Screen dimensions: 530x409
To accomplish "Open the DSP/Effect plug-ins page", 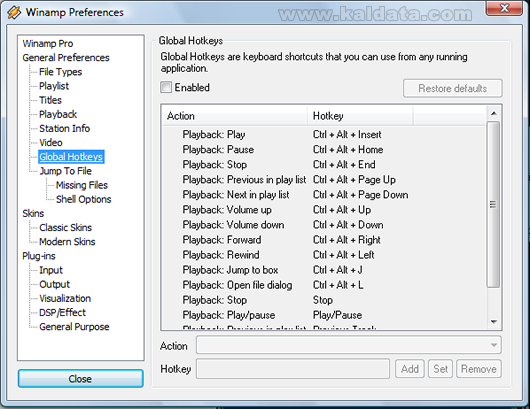I will [x=63, y=313].
